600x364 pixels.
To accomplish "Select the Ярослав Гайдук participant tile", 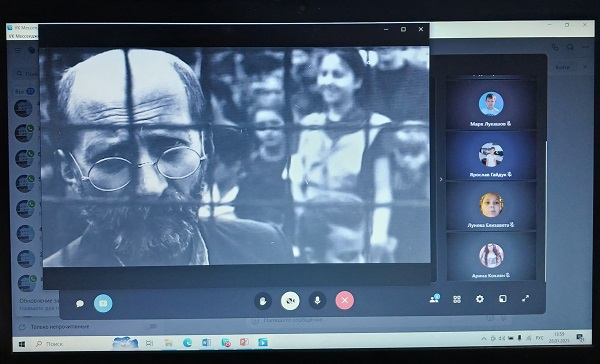I will click(491, 156).
